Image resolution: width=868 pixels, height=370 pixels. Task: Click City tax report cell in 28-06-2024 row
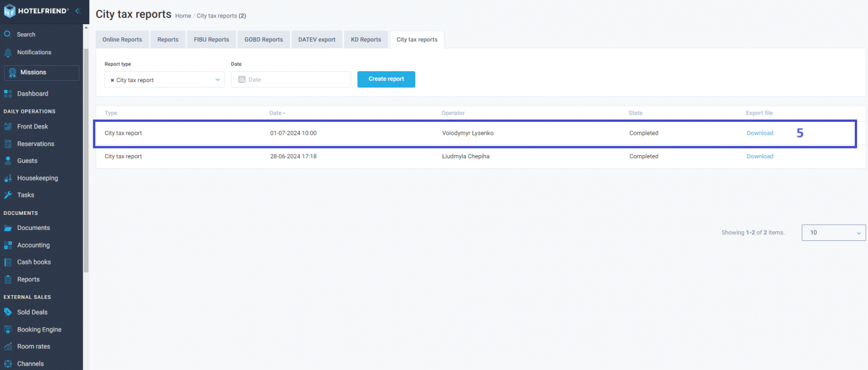click(123, 156)
